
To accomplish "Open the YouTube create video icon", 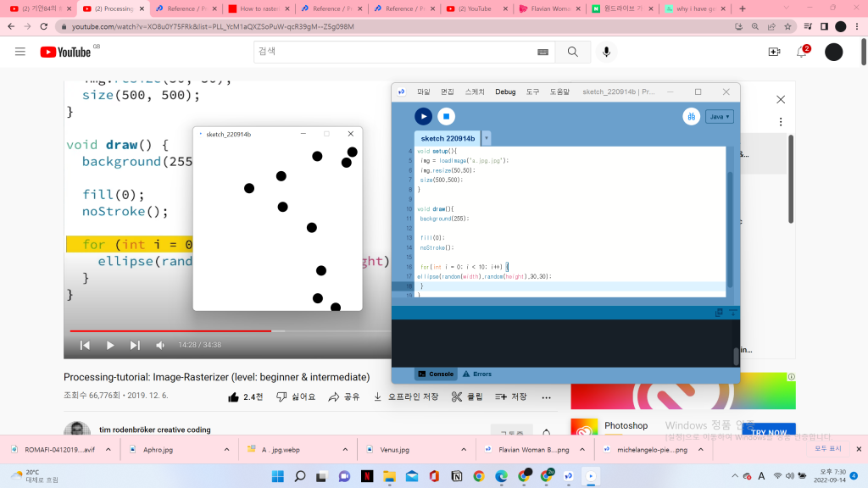I will pos(774,52).
